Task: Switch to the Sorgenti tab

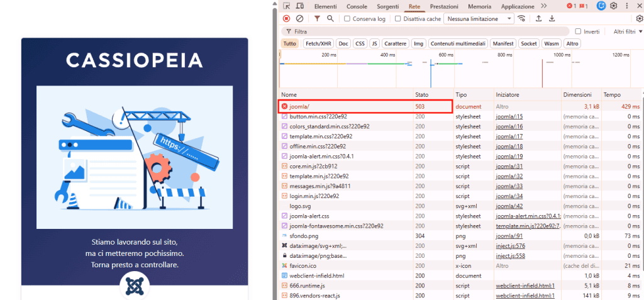Action: (388, 6)
